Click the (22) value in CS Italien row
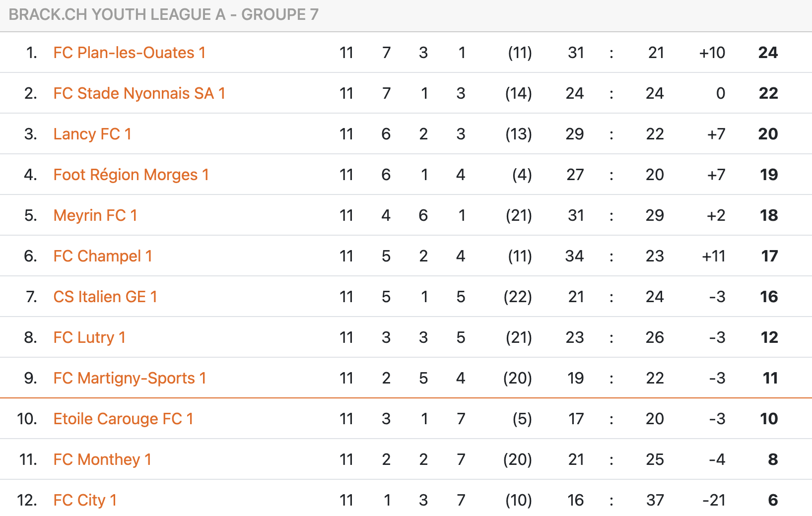Screen dimensions: 812x516 (x=518, y=297)
